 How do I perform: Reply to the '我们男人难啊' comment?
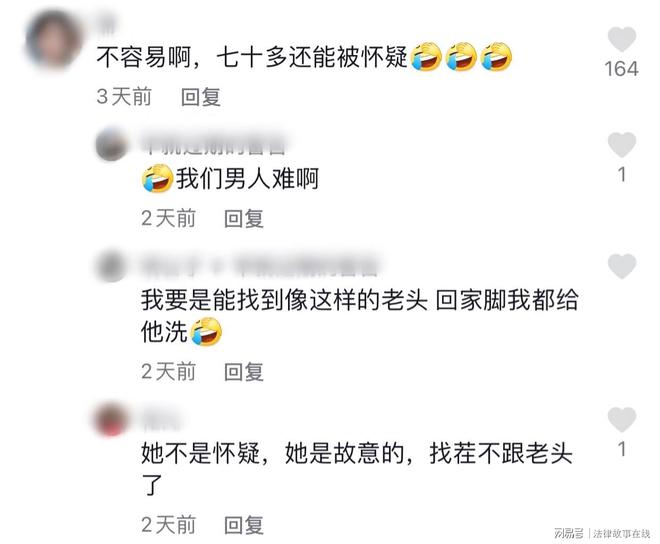244,219
